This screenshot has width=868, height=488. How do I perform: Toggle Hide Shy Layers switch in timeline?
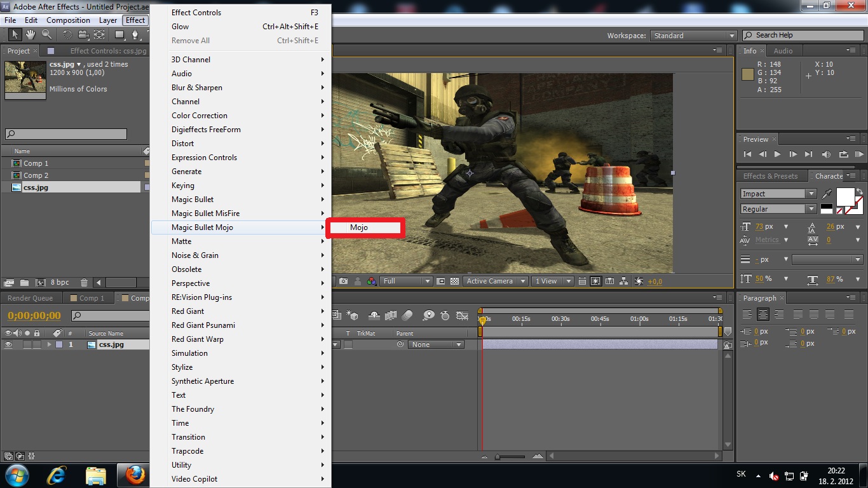(x=374, y=315)
